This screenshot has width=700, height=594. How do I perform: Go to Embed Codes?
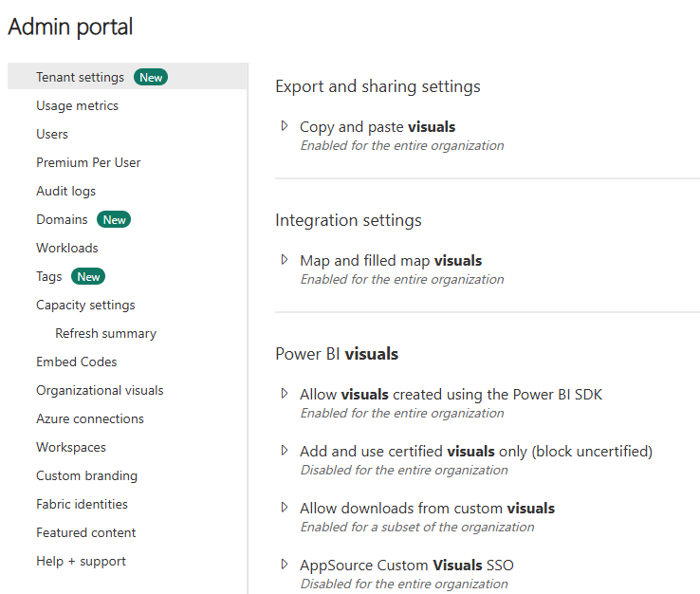point(76,362)
